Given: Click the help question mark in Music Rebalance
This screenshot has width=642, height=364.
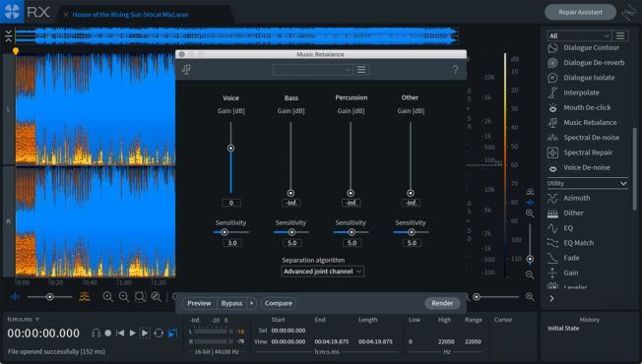Looking at the screenshot, I should pos(455,70).
